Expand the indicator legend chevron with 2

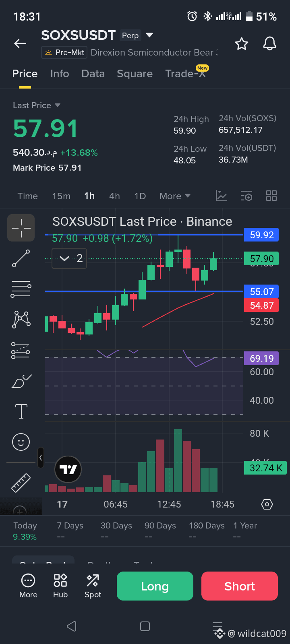[69, 258]
